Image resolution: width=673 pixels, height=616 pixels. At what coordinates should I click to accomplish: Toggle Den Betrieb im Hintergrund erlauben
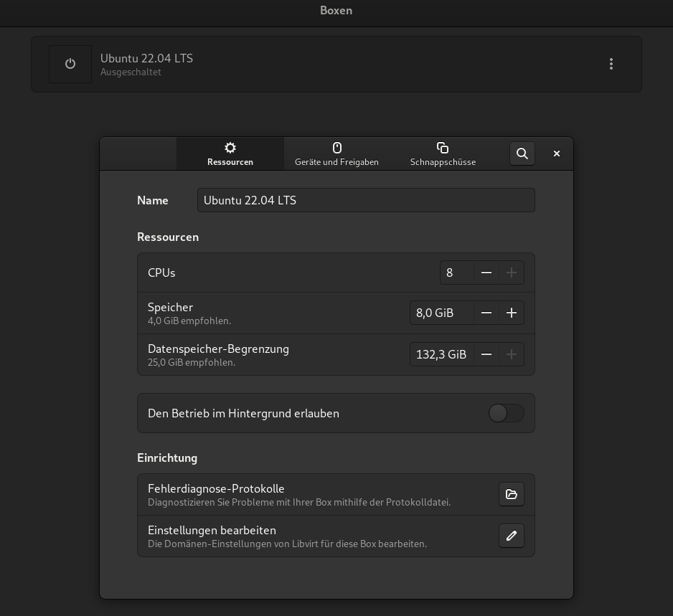coord(506,414)
